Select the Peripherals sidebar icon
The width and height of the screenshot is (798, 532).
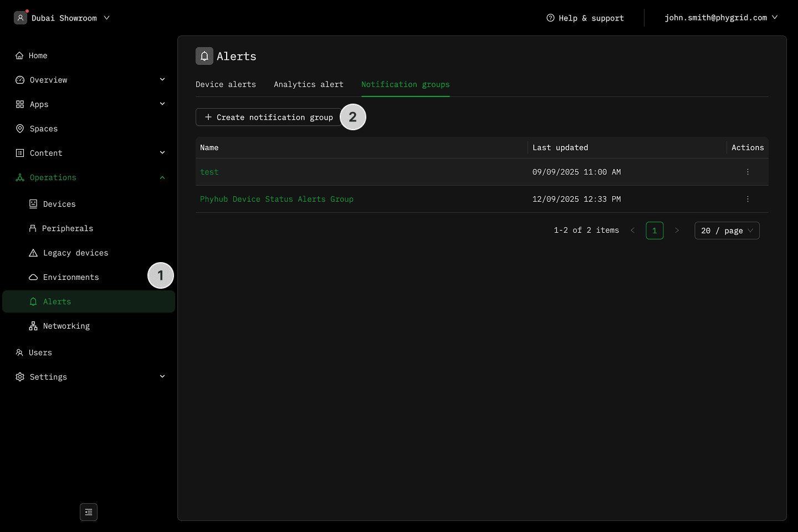pos(33,228)
